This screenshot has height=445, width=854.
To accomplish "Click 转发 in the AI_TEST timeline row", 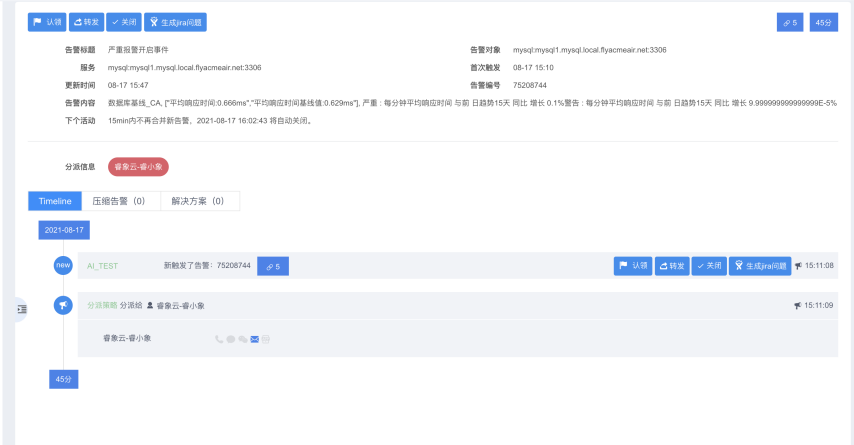I will [672, 266].
